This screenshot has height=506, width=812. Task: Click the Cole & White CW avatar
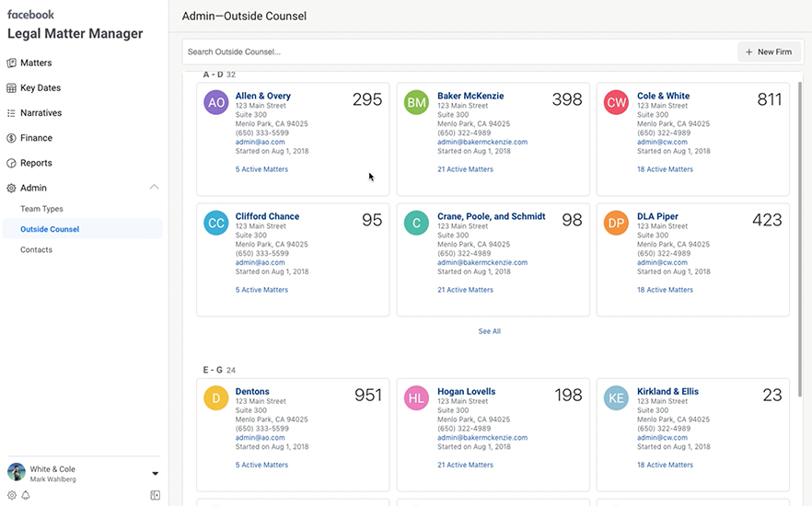click(x=617, y=102)
